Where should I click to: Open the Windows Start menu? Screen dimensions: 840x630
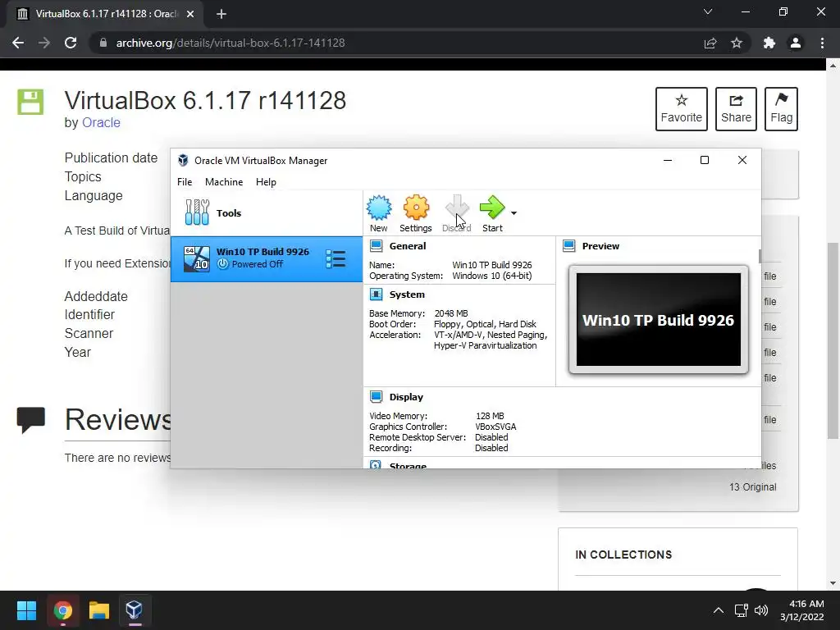tap(26, 610)
